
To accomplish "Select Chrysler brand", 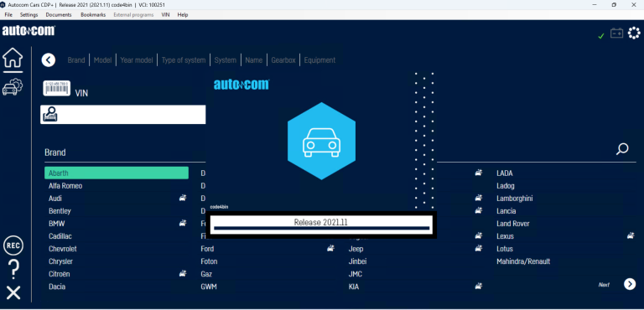I will click(x=60, y=261).
